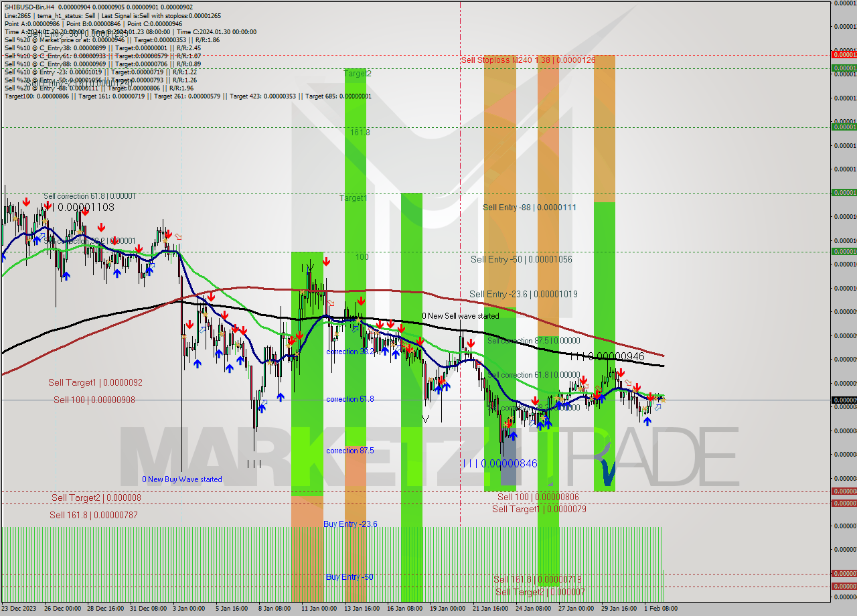The width and height of the screenshot is (857, 616).
Task: Click the green '161.8' level label
Action: [360, 133]
